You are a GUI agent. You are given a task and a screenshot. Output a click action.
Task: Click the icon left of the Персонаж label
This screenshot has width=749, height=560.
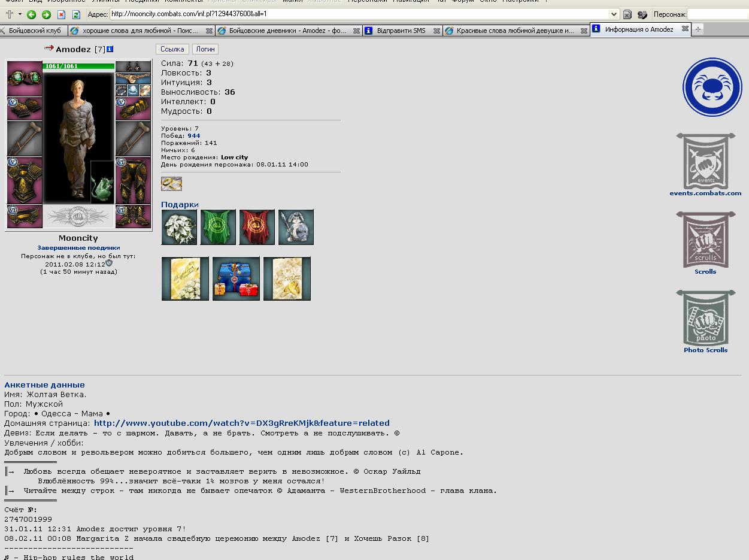[x=642, y=14]
